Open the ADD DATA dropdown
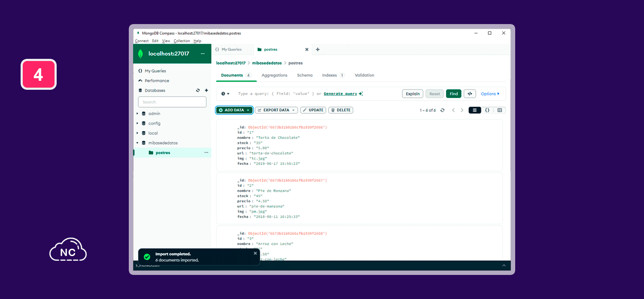The height and width of the screenshot is (299, 644). tap(234, 110)
